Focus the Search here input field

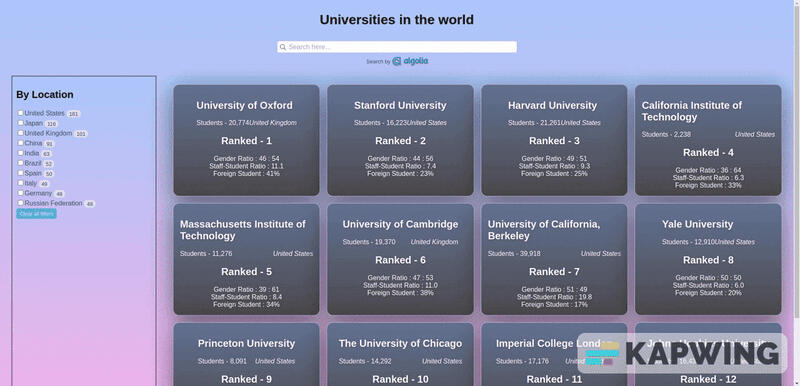(x=397, y=47)
